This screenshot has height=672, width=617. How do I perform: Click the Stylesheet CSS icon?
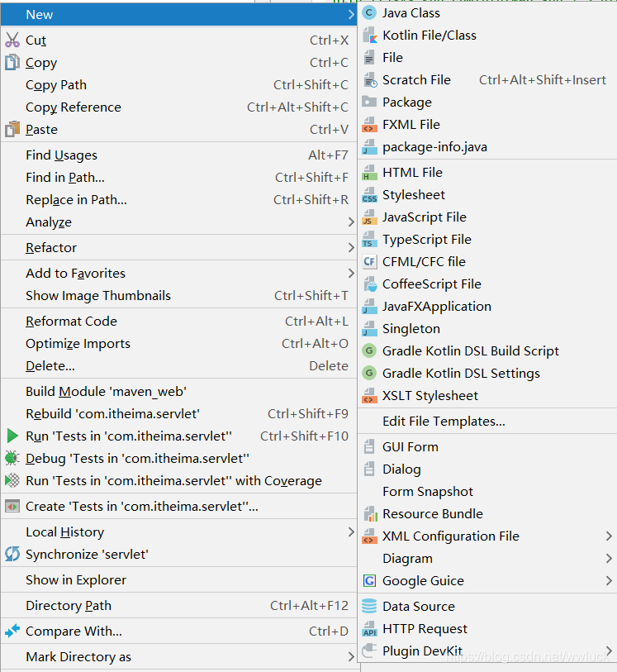coord(369,194)
